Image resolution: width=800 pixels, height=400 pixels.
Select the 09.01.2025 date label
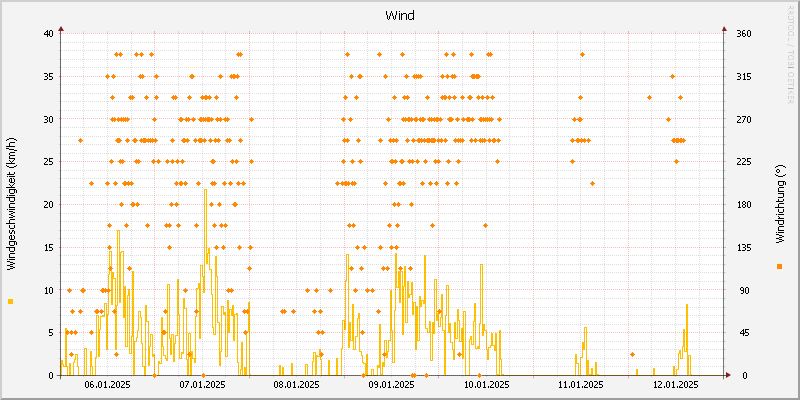coord(391,384)
